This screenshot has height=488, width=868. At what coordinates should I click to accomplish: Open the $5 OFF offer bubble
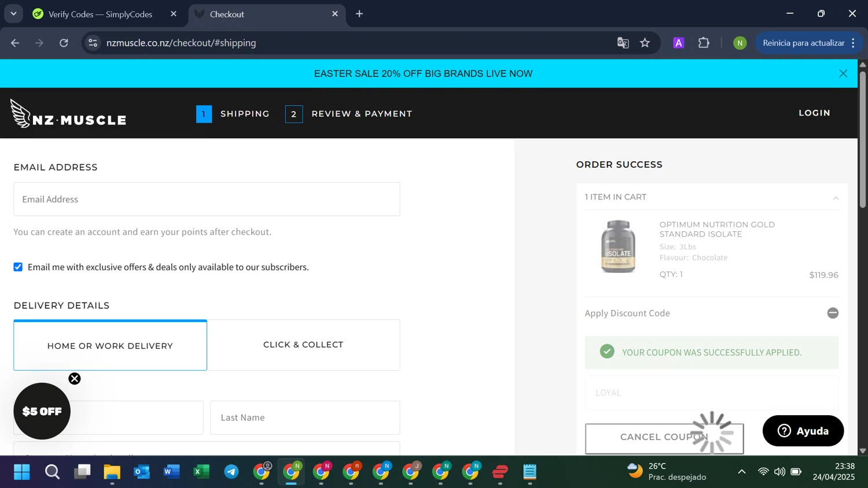(x=42, y=411)
